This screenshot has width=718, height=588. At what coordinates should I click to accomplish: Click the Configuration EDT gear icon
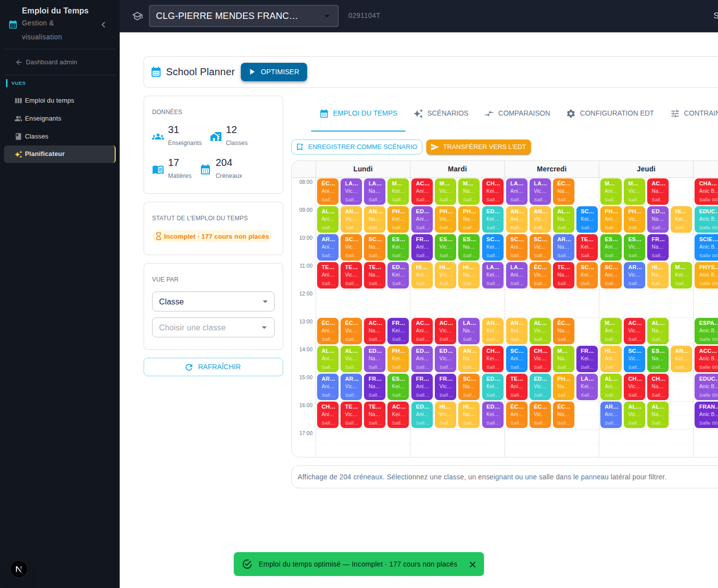coord(571,114)
